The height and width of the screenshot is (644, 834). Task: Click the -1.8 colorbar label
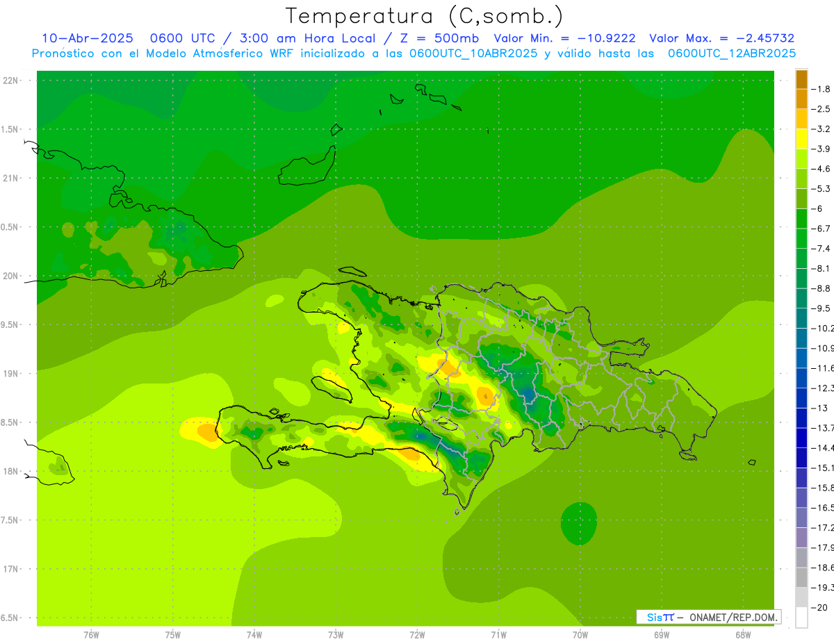click(821, 89)
